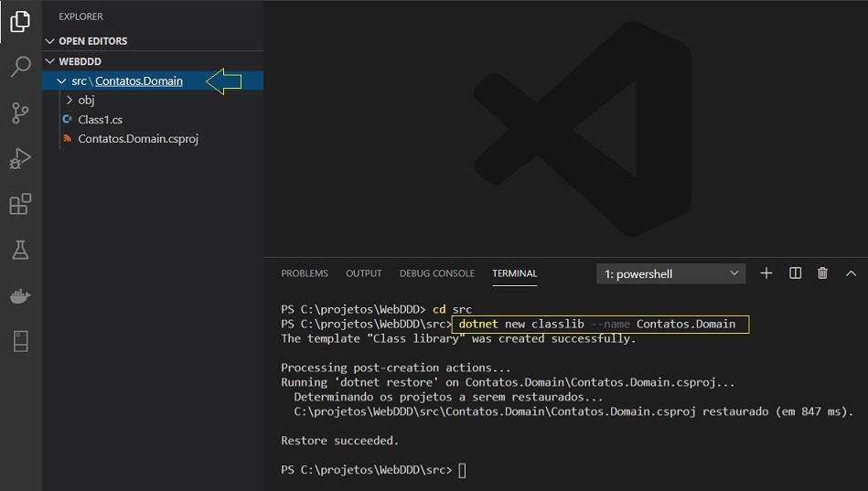The width and height of the screenshot is (868, 491).
Task: Open the Docker whale view
Action: pyautogui.click(x=20, y=295)
